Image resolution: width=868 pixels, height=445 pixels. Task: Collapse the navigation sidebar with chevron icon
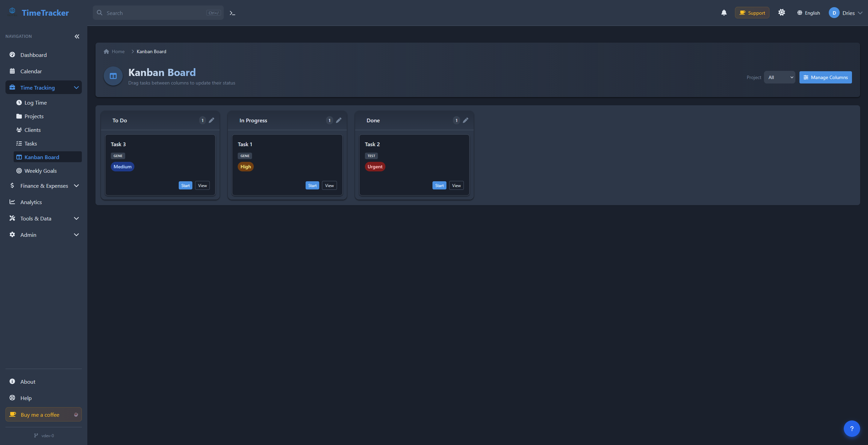(77, 36)
